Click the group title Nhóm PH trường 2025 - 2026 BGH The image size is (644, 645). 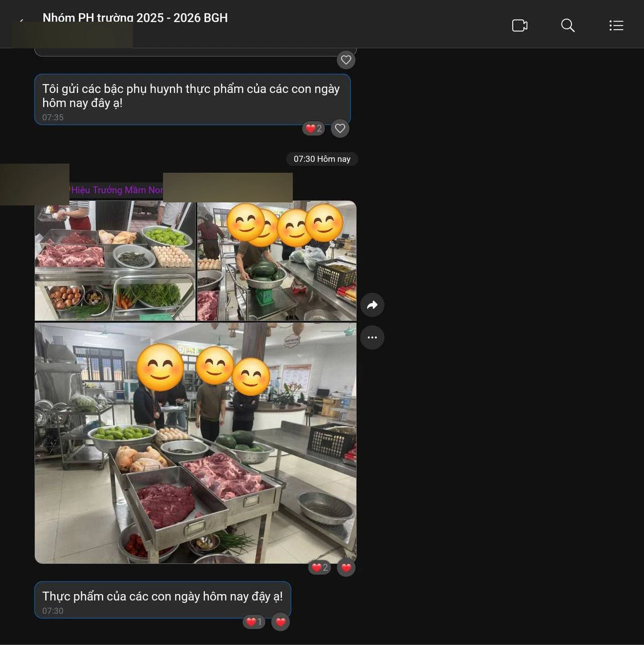pos(135,18)
